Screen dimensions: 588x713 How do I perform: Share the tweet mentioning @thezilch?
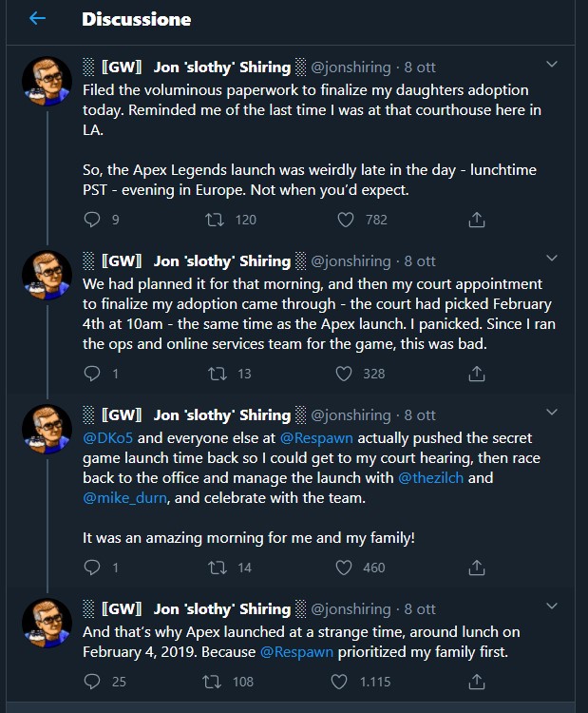coord(477,568)
